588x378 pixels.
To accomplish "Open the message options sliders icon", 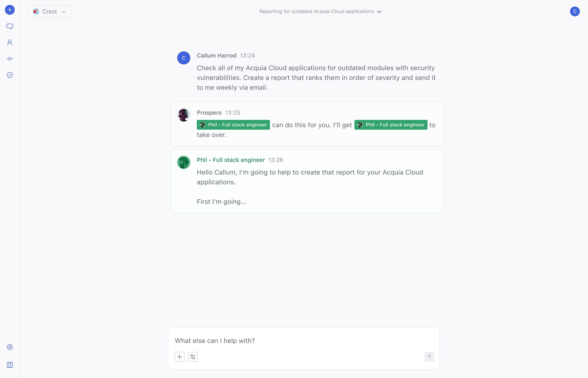I will (193, 357).
